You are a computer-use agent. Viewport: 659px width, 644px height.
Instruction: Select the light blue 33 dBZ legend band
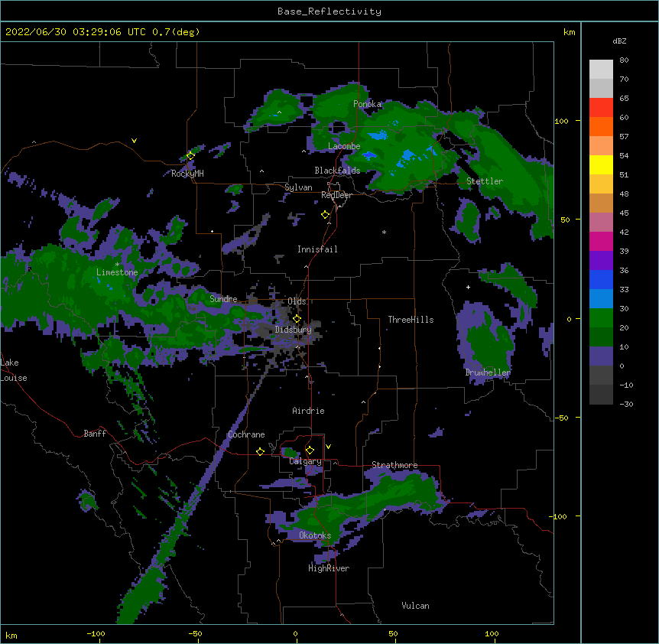tap(601, 299)
